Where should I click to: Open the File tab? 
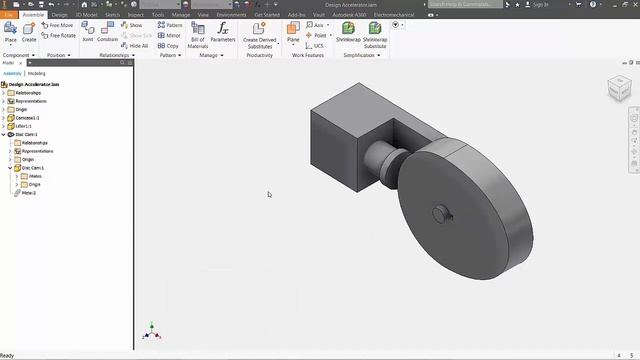coord(9,15)
